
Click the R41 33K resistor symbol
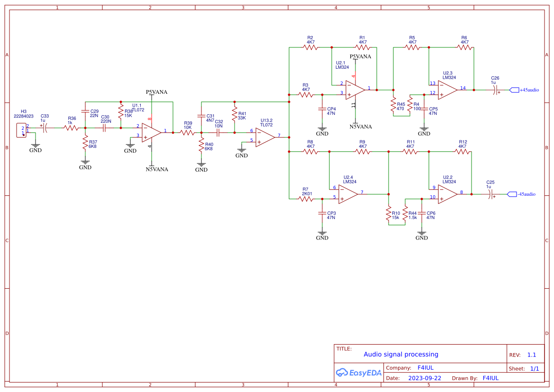tap(235, 114)
